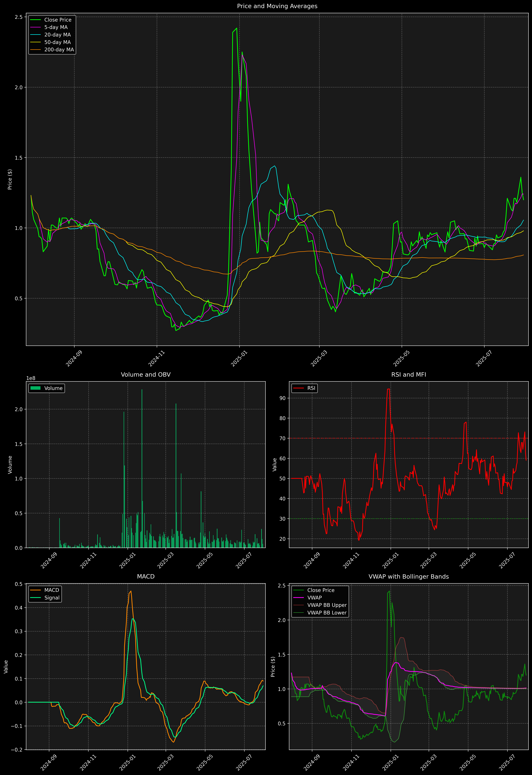Image resolution: width=532 pixels, height=775 pixels.
Task: Click the "2025-07" date tick under the VWAP chart
Action: (x=507, y=763)
